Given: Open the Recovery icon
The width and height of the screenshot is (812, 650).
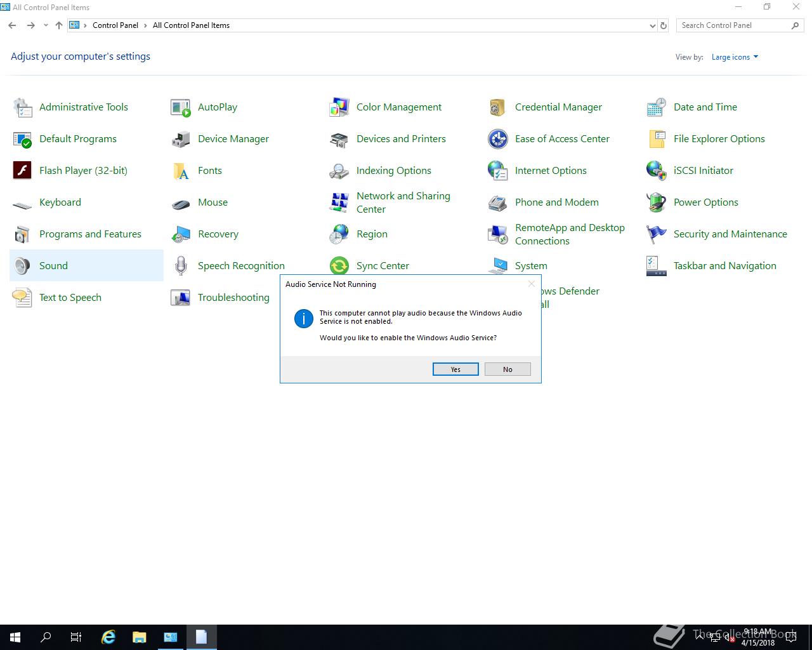Looking at the screenshot, I should [181, 234].
